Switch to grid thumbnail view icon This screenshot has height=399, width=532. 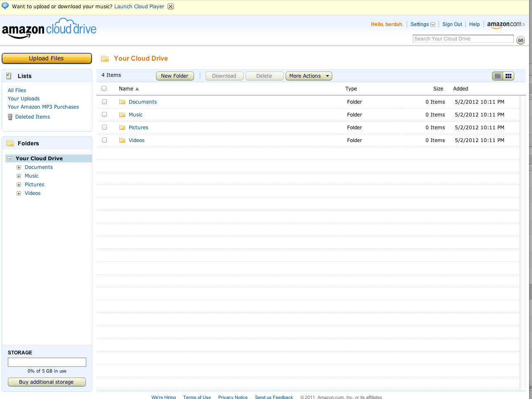(508, 76)
